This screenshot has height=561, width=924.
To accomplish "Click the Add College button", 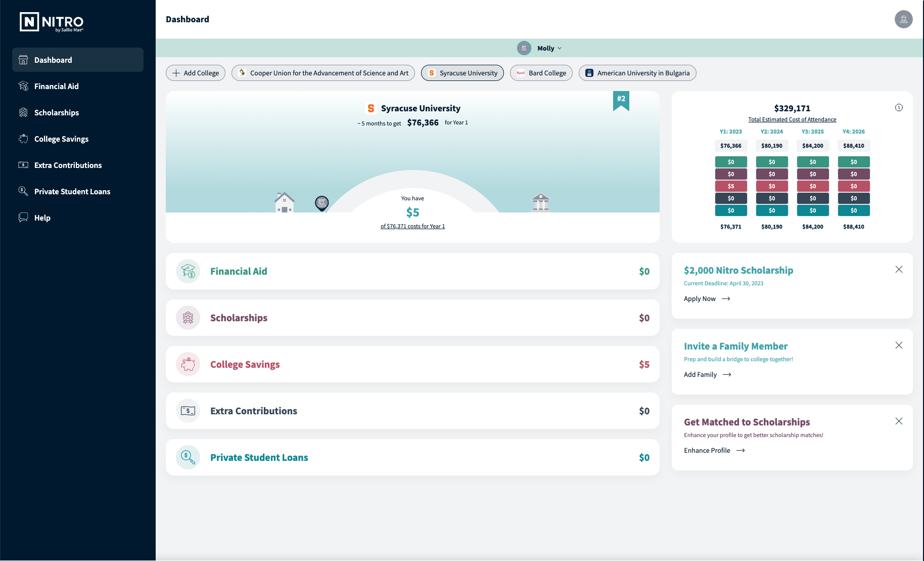I will click(x=196, y=73).
